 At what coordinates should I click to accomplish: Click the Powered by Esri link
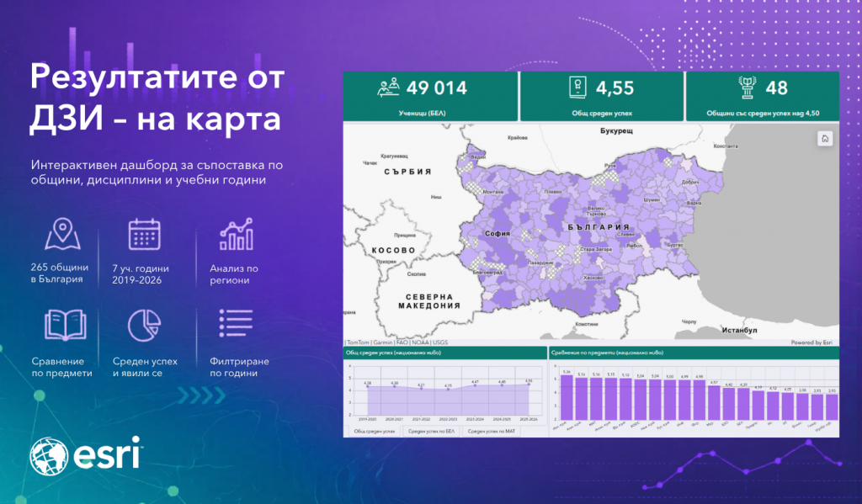811,342
